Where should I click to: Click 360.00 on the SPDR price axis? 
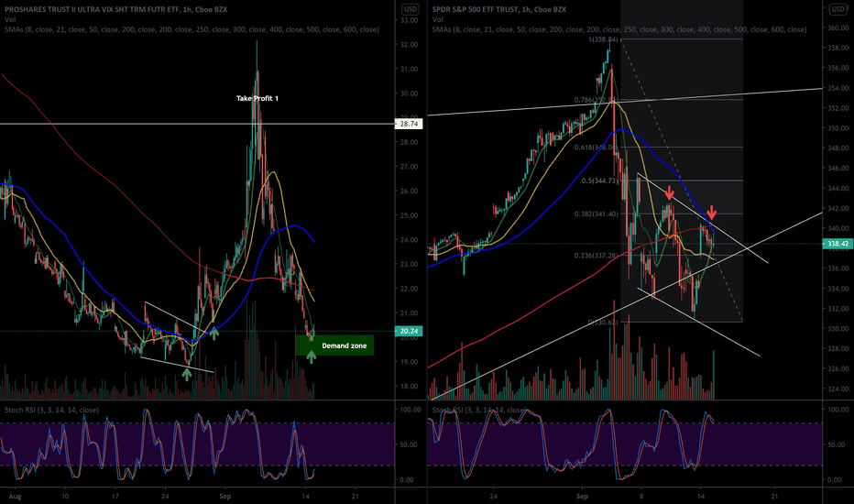coord(838,27)
